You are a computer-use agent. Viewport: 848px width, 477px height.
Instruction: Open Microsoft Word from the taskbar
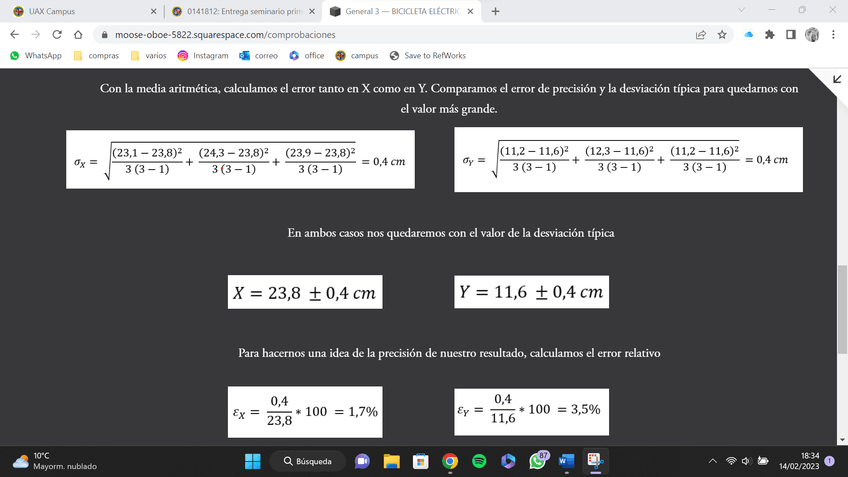tap(567, 461)
